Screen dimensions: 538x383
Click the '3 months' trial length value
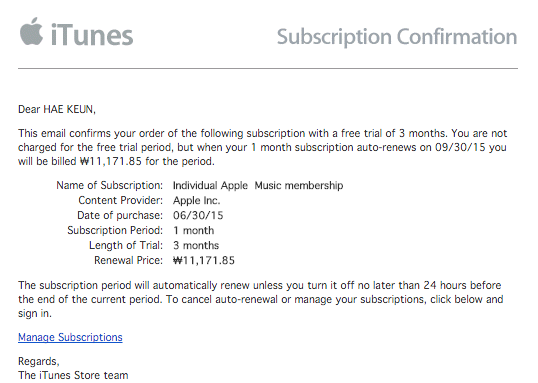pyautogui.click(x=196, y=245)
